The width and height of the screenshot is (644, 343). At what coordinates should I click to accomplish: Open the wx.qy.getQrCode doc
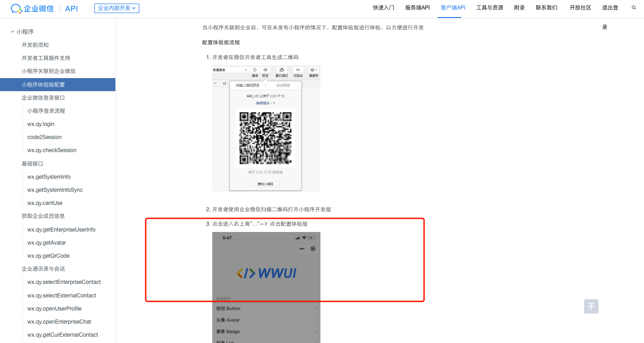pyautogui.click(x=49, y=256)
